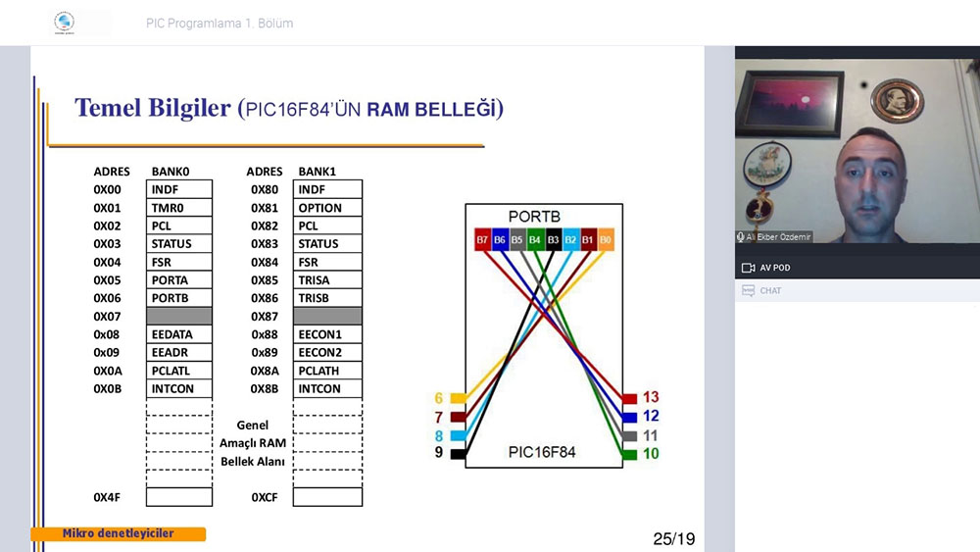The width and height of the screenshot is (980, 552).
Task: Click pin number 11 label
Action: [651, 435]
